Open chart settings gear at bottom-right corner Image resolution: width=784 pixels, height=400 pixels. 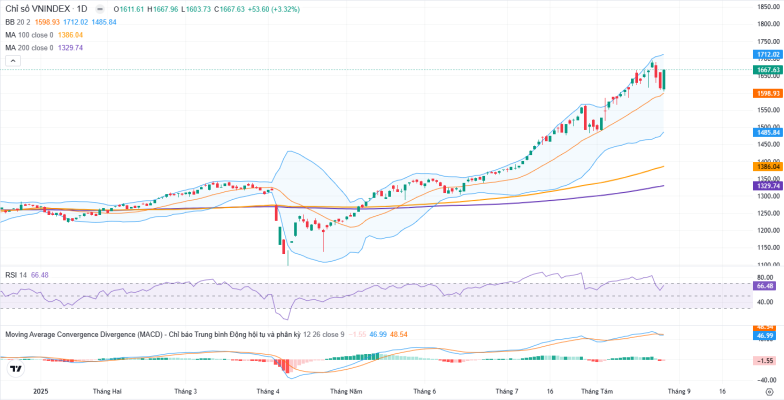pos(768,391)
